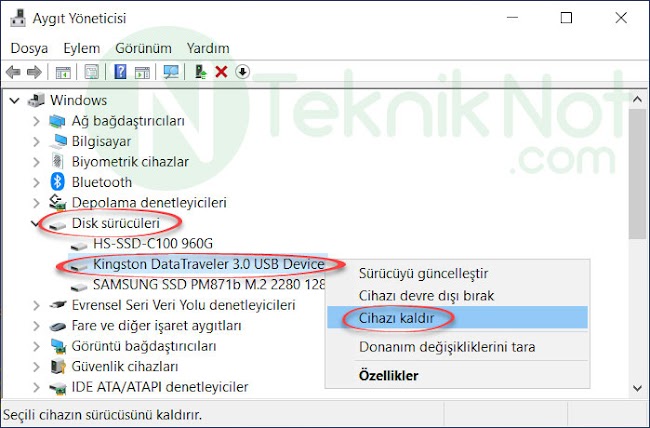Viewport: 650px width, 428px height.
Task: Expand the Görüntü bağdaştırıcıları category
Action: 36,346
